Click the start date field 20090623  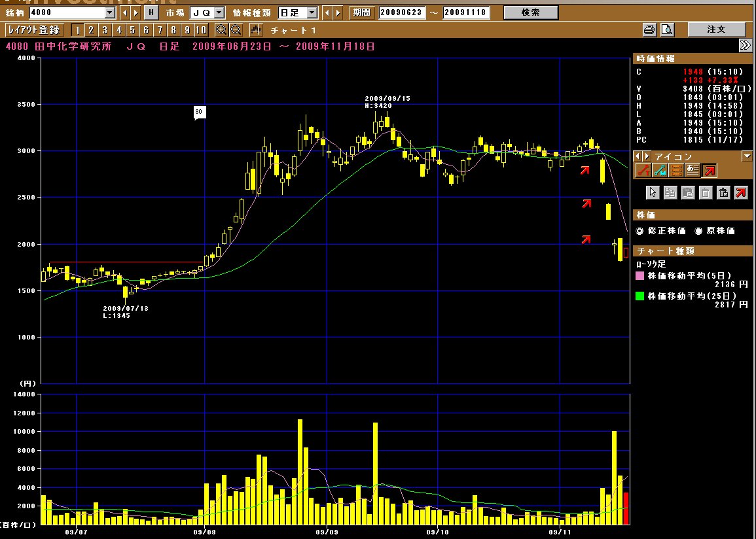tap(402, 12)
